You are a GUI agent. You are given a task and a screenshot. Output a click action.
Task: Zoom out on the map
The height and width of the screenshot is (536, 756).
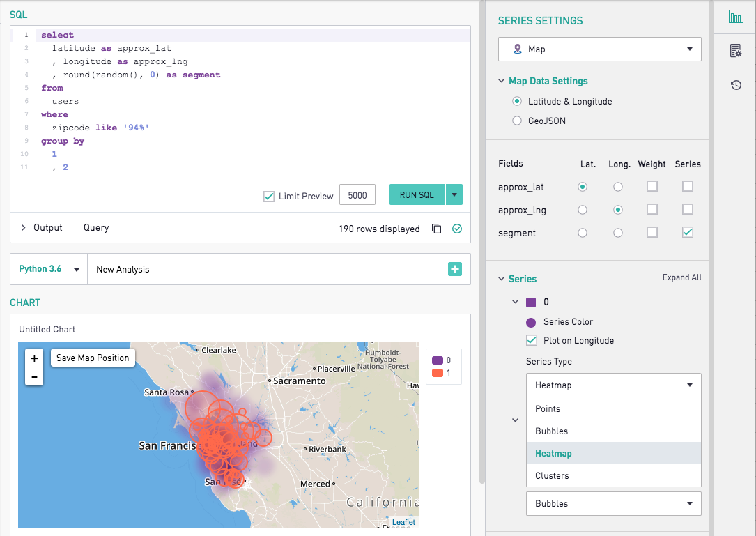point(33,376)
